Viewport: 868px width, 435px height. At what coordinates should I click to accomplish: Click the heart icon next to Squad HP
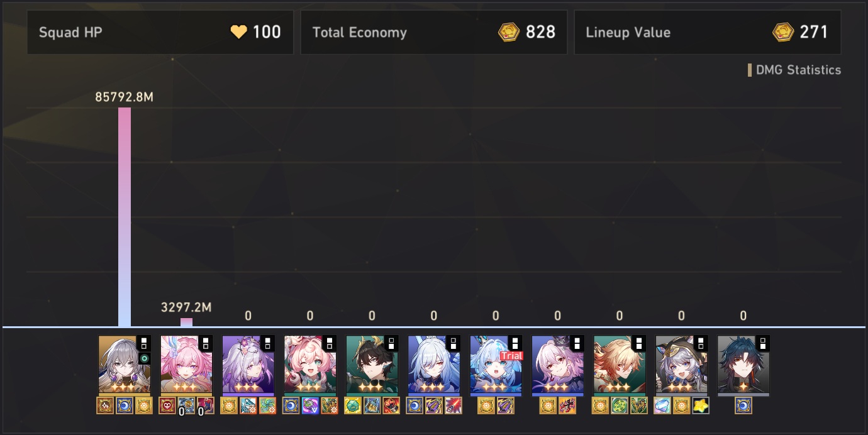pyautogui.click(x=238, y=32)
